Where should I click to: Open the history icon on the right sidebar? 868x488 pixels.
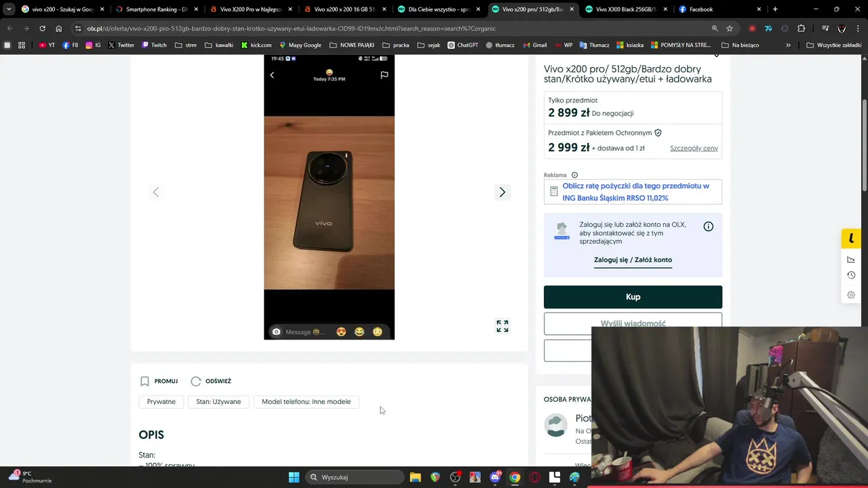click(x=851, y=275)
